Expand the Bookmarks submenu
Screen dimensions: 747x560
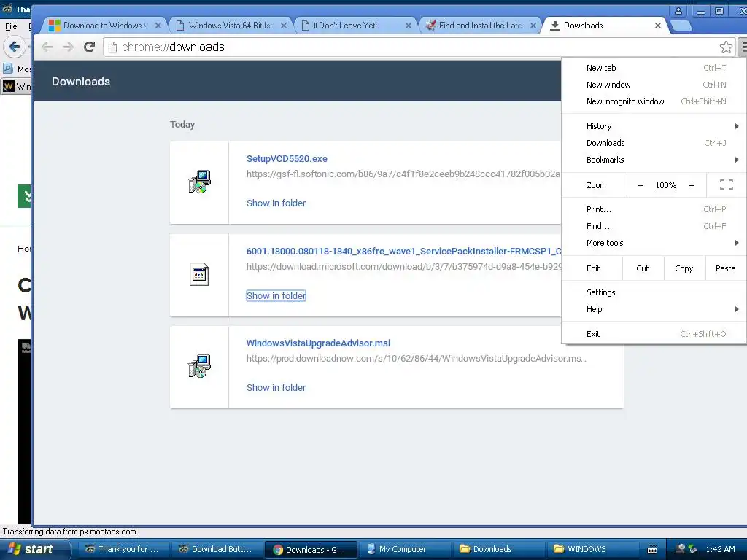coord(654,160)
